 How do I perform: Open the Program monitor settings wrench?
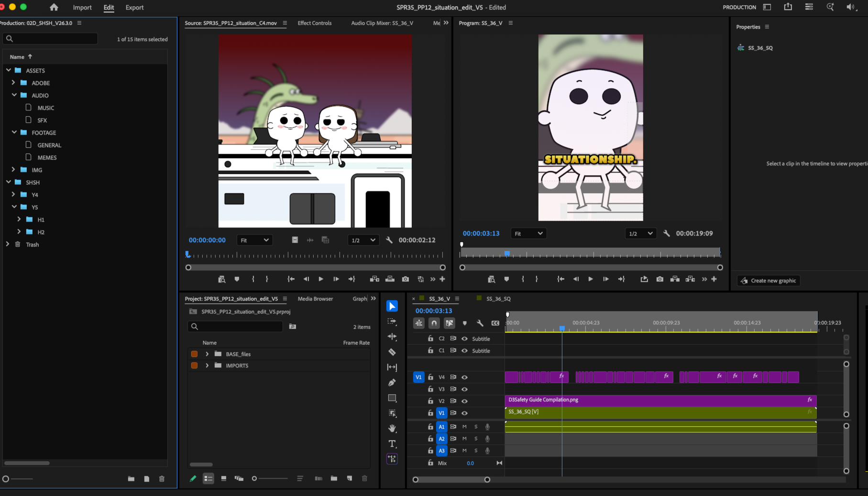tap(667, 233)
